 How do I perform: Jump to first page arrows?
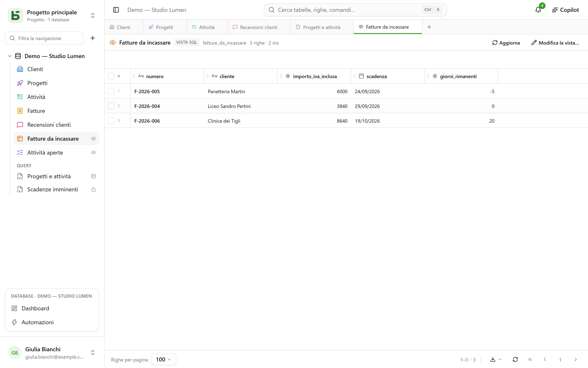[530, 359]
